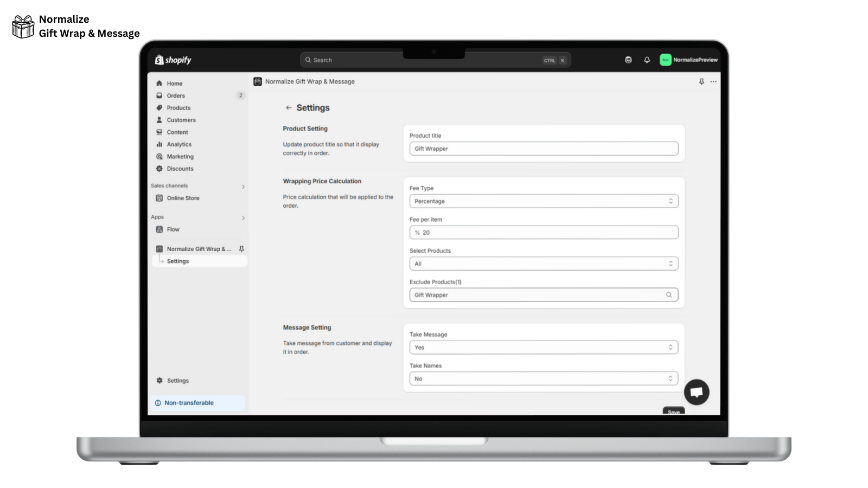
Task: Open Online Store channel
Action: click(183, 198)
